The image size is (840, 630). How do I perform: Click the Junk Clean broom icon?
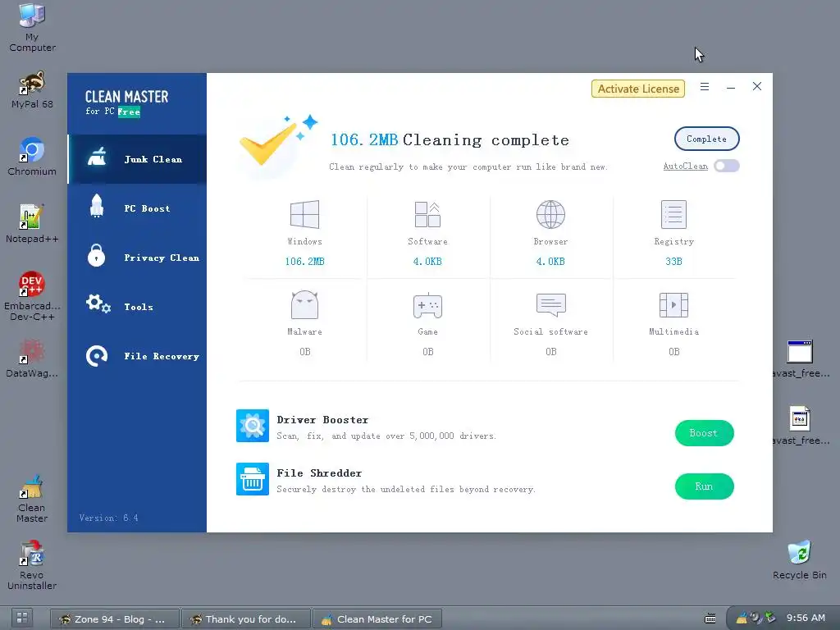point(97,157)
